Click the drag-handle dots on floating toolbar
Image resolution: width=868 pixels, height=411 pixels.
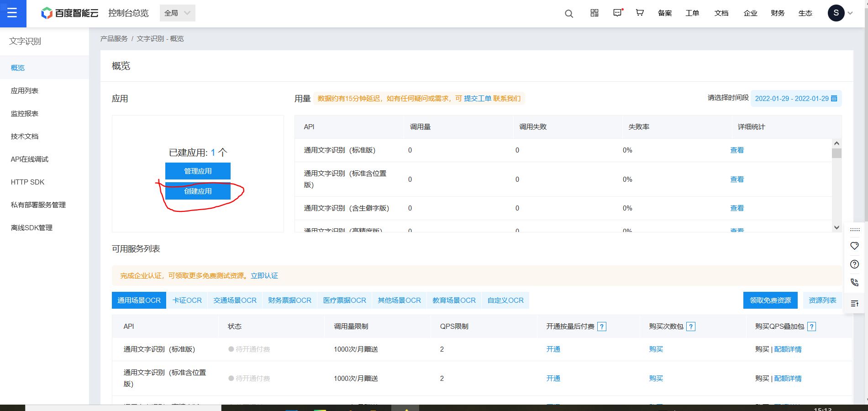[x=855, y=230]
